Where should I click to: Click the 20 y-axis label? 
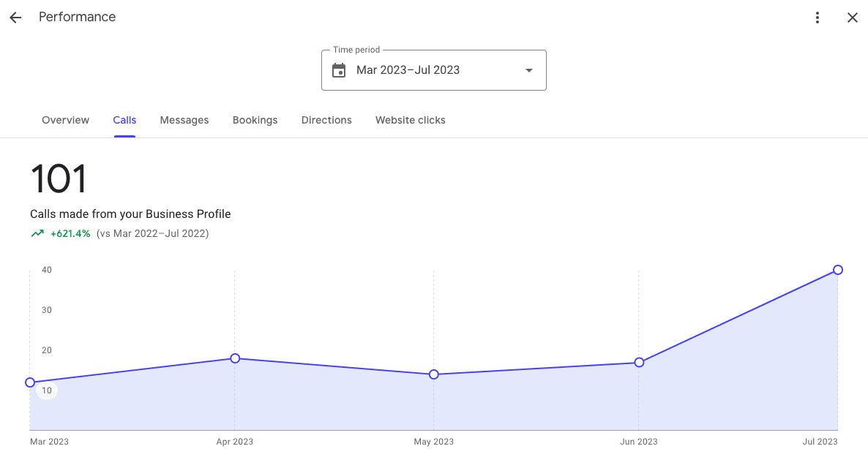click(x=47, y=350)
